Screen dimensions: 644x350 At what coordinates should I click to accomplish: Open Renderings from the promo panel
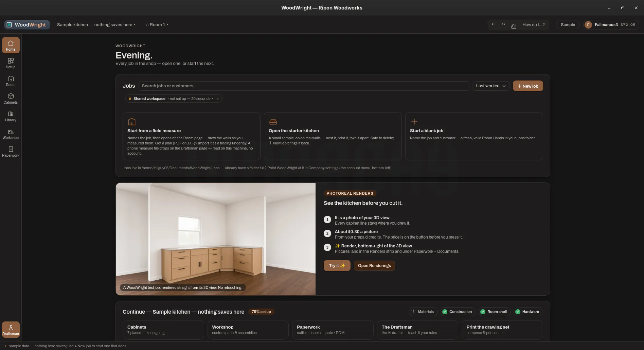374,266
